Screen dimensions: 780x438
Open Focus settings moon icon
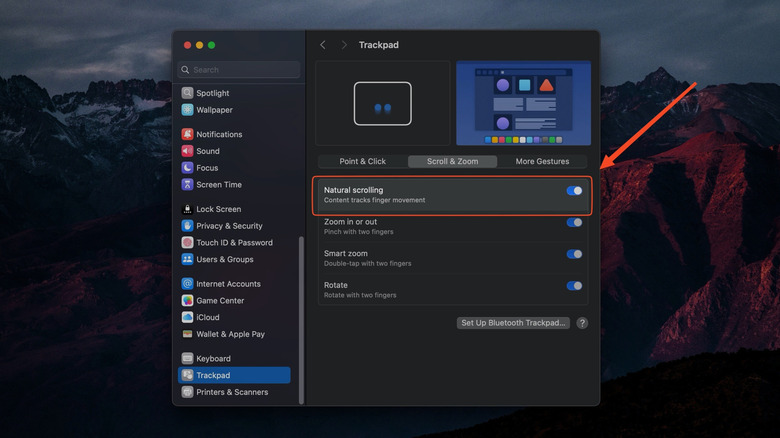(x=187, y=168)
